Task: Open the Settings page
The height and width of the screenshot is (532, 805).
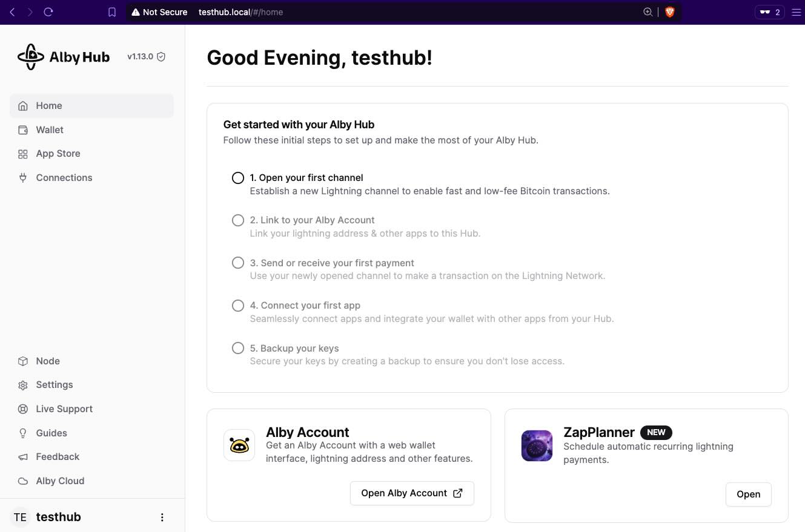Action: 91,385
